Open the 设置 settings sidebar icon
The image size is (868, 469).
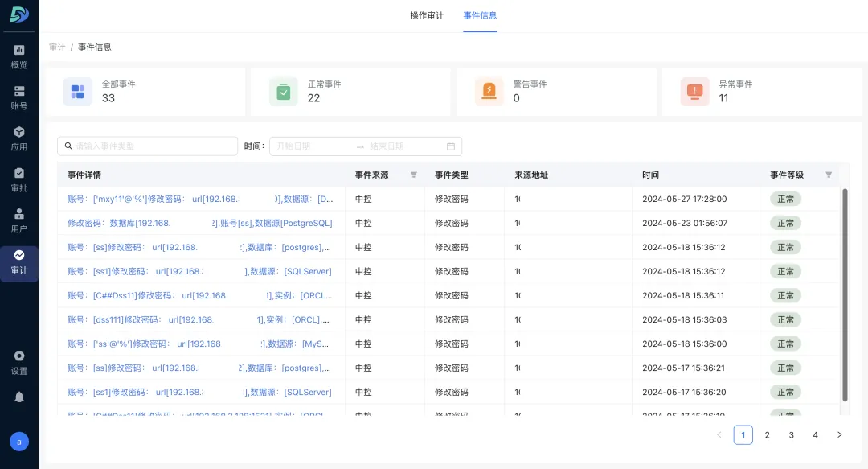point(19,356)
